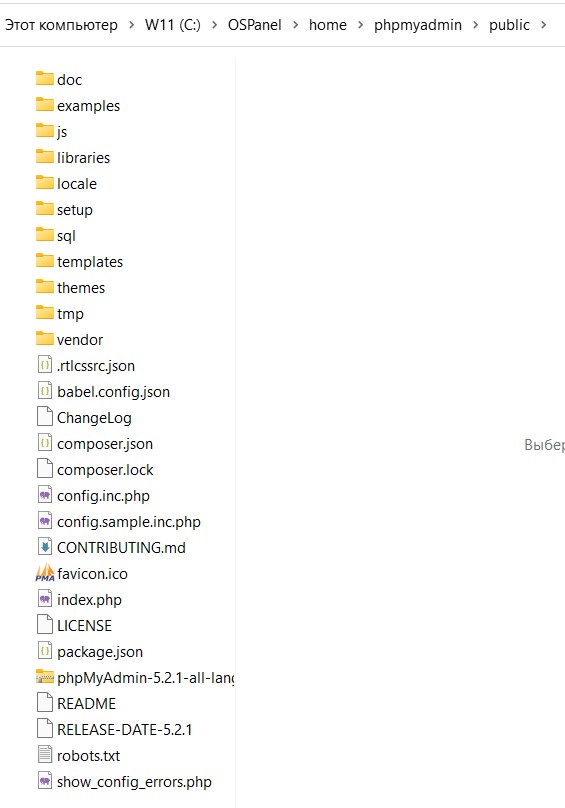The height and width of the screenshot is (808, 565).
Task: Select the config.sample.inc.php file name
Action: click(129, 522)
